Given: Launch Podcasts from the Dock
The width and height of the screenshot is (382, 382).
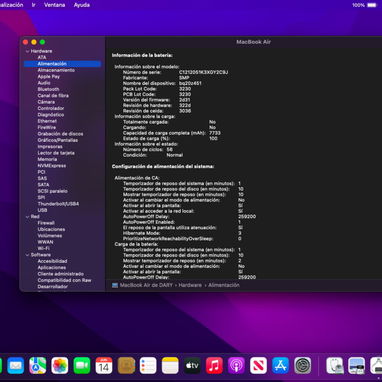Looking at the screenshot, I should click(x=236, y=366).
